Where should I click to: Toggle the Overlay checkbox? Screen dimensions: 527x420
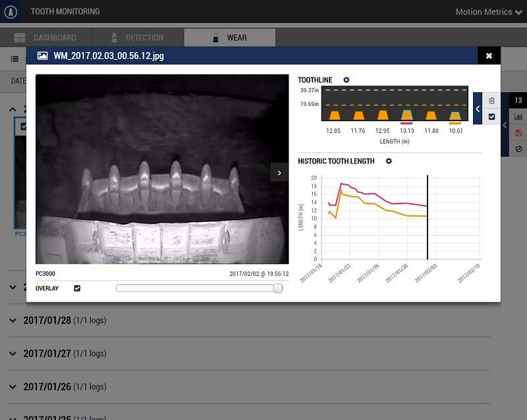[77, 288]
